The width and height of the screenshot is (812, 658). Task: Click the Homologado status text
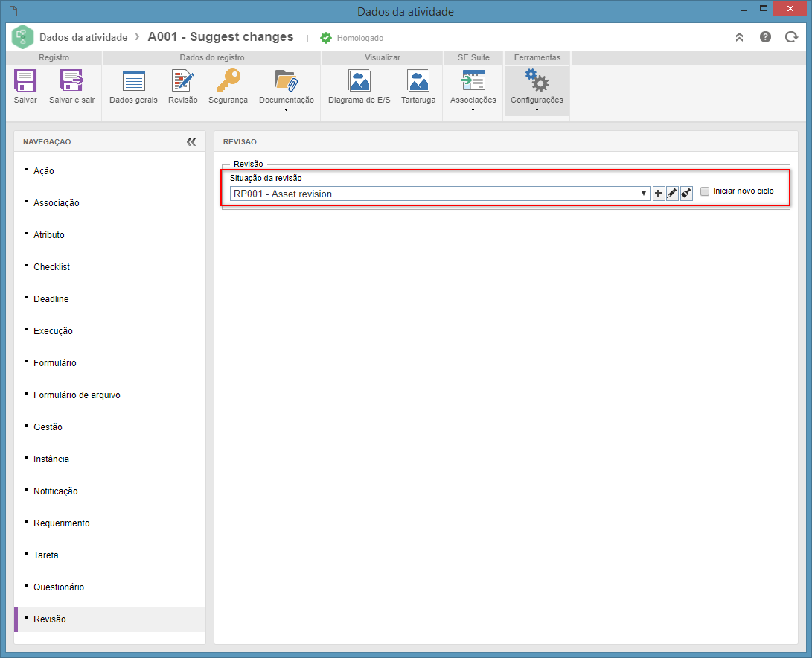[360, 39]
